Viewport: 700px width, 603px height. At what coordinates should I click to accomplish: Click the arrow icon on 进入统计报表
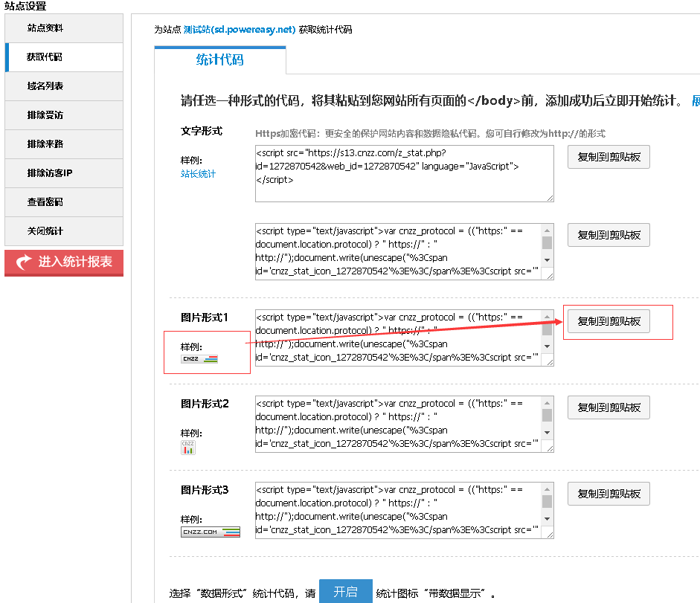click(24, 262)
